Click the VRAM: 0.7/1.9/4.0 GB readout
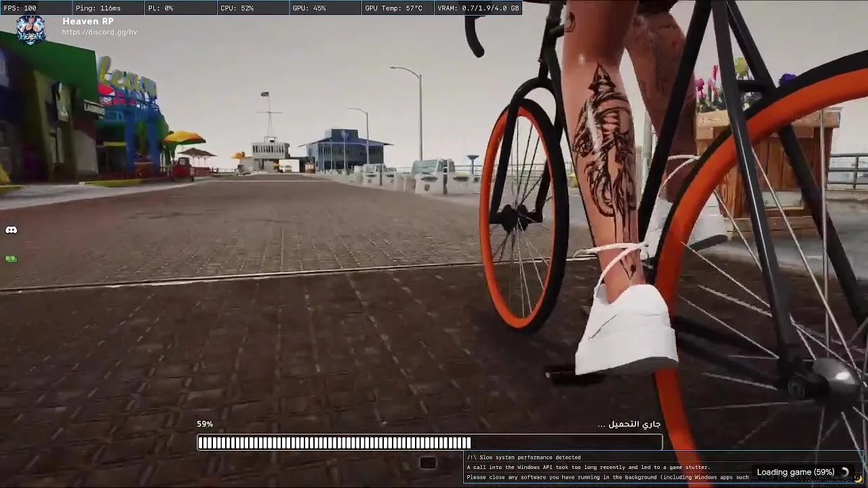Viewport: 868px width, 488px height. tap(479, 8)
